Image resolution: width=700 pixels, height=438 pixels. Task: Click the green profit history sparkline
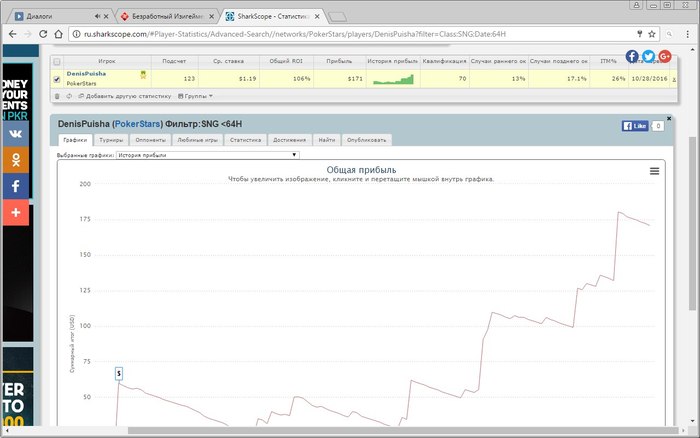point(393,79)
